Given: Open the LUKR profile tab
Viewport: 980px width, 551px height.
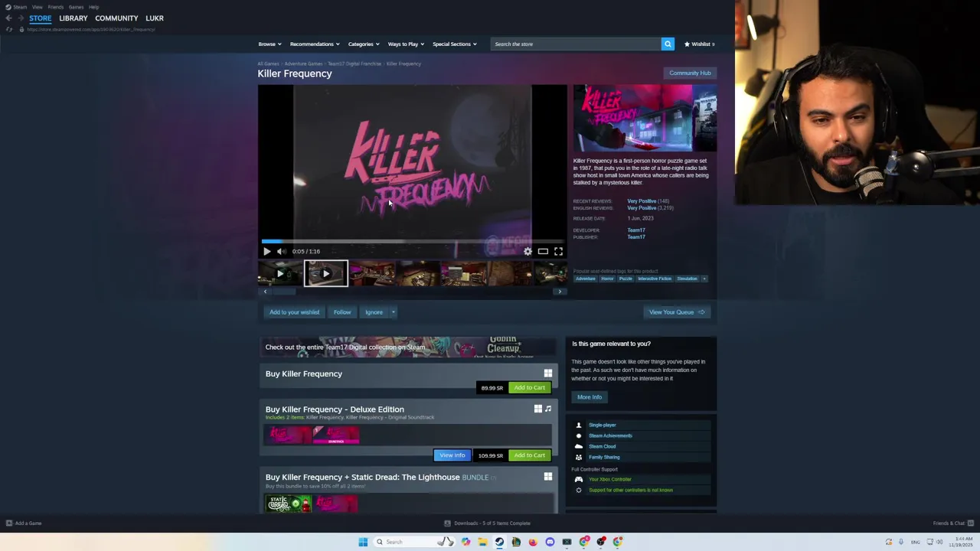Looking at the screenshot, I should 155,18.
